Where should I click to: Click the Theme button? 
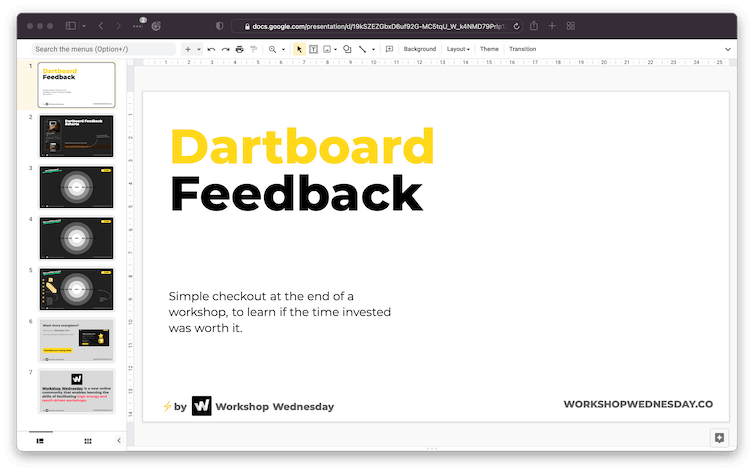coord(489,49)
